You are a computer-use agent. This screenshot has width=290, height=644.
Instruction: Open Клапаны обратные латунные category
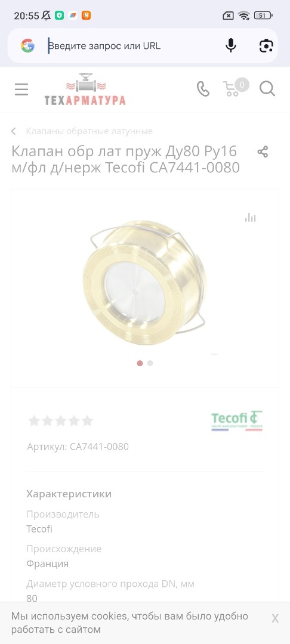point(89,131)
